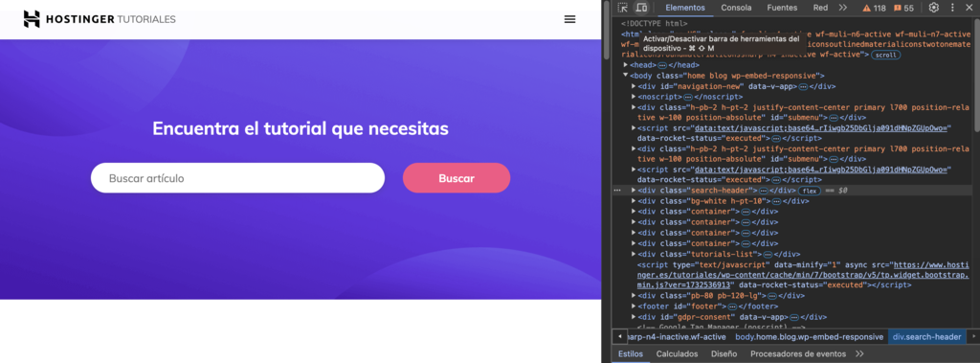Select the Google Tag Manager comment line

coord(722,327)
